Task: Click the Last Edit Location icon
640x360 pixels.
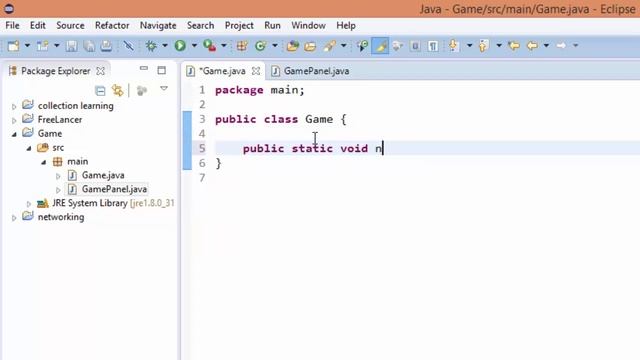Action: [514, 46]
